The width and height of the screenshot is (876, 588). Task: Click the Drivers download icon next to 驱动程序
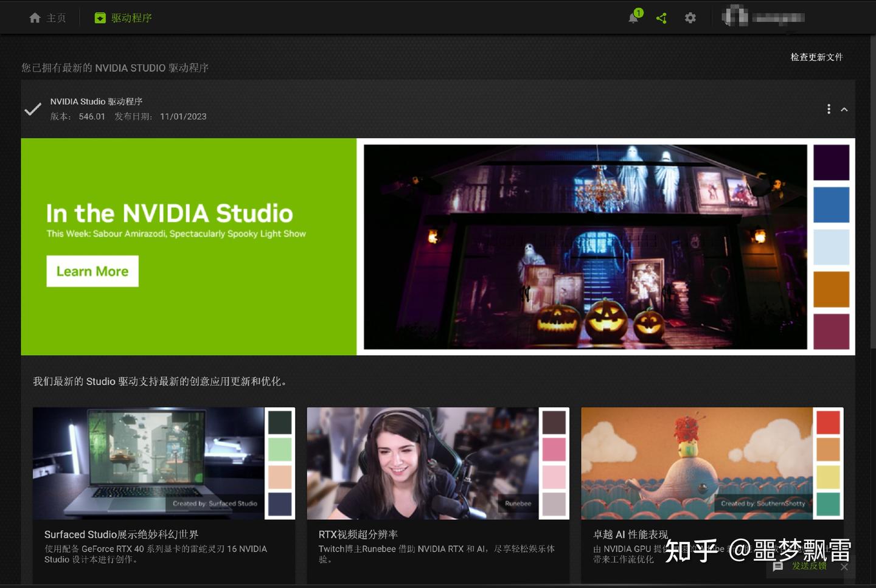point(99,18)
